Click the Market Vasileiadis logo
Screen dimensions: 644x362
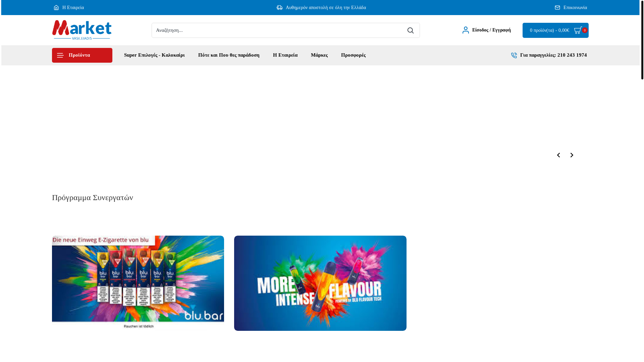tap(82, 30)
